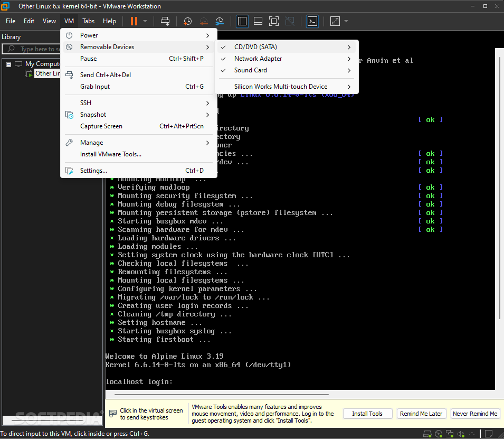Click the message log note status icon
The height and width of the screenshot is (439, 504).
(489, 434)
